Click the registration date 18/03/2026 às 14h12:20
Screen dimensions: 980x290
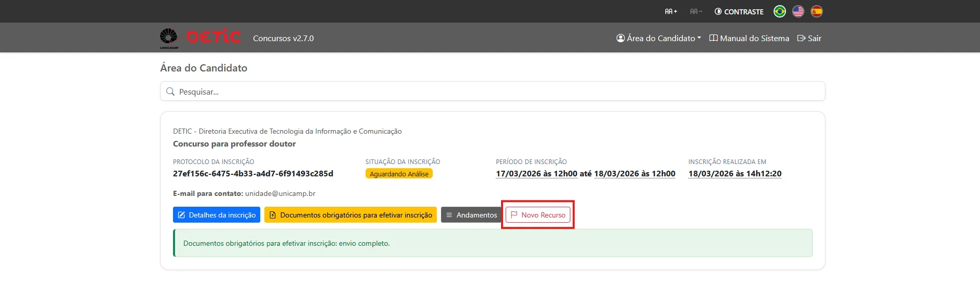[735, 174]
